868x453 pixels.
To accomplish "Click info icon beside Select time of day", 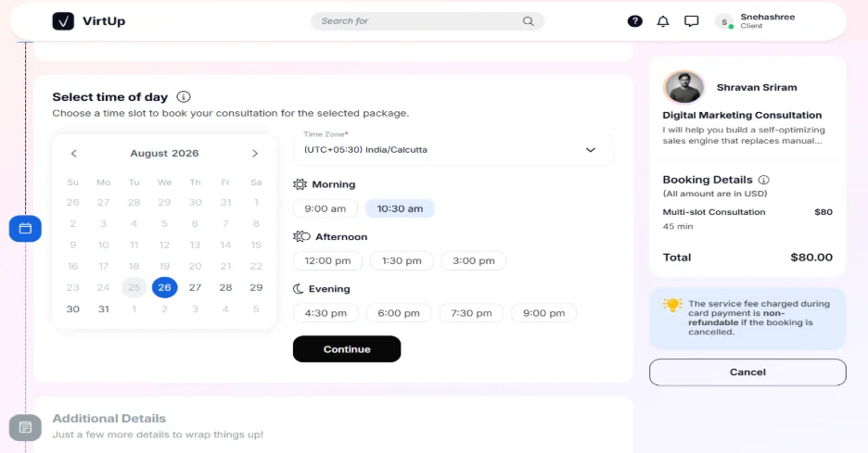I will click(x=184, y=96).
